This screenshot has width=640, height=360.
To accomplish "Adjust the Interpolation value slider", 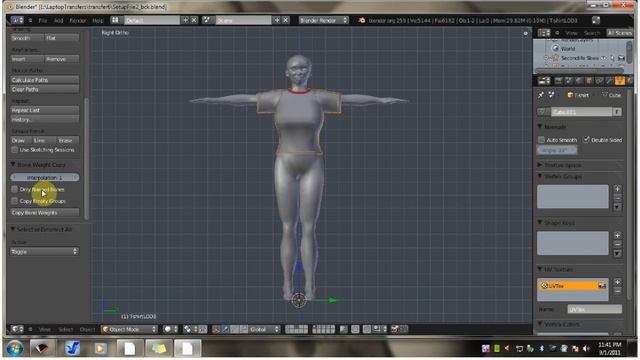I will point(44,178).
